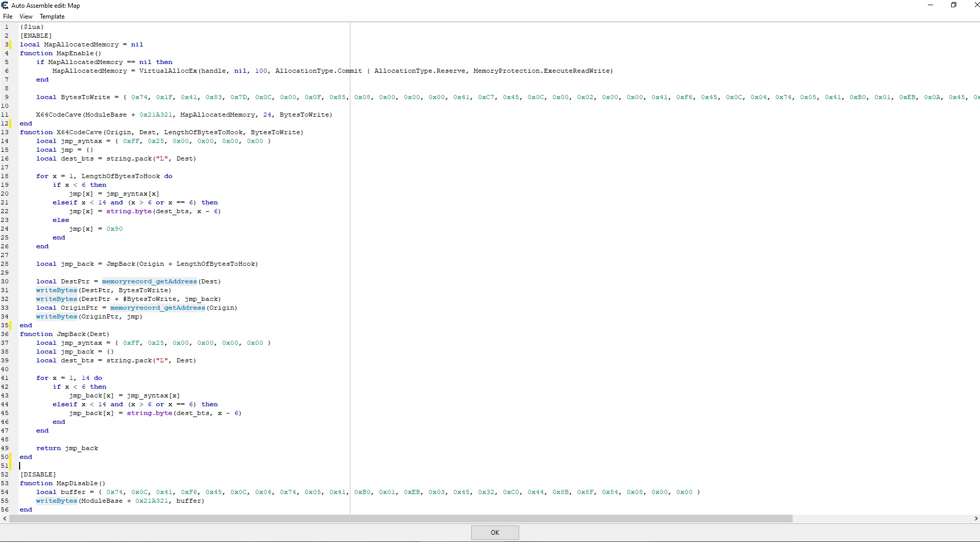Viewport: 980px width, 542px height.
Task: Click 'function MapDisable()' in the code
Action: coord(62,483)
